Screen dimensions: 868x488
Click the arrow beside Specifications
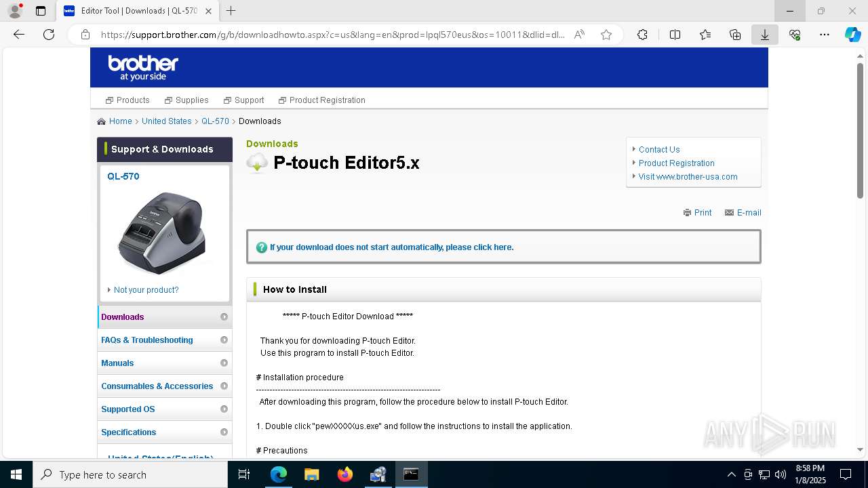click(x=224, y=432)
